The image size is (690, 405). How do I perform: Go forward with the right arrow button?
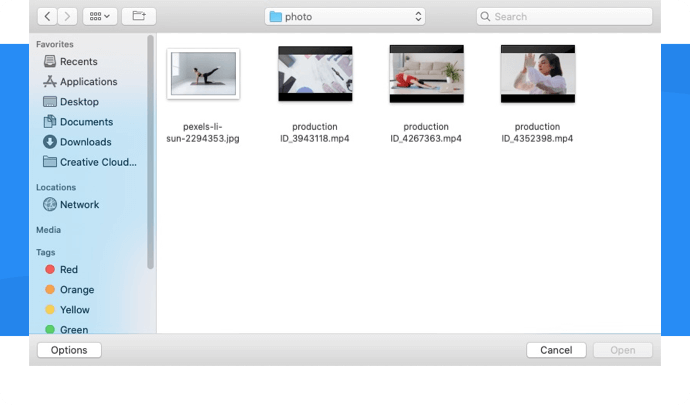(67, 17)
